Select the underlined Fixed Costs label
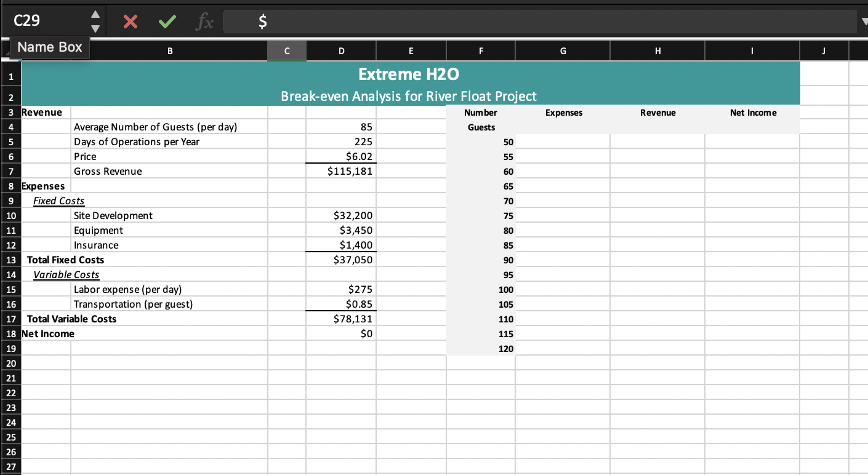Screen dimensions: 868x475 point(58,201)
